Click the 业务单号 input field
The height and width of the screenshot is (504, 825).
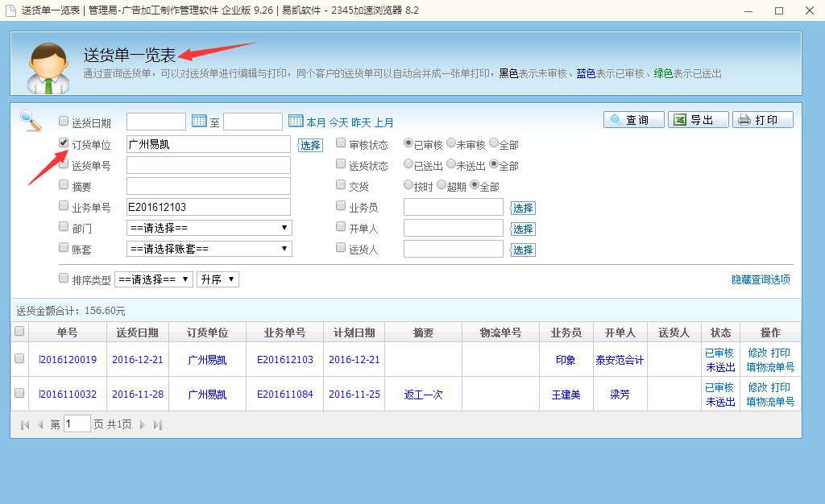(208, 207)
